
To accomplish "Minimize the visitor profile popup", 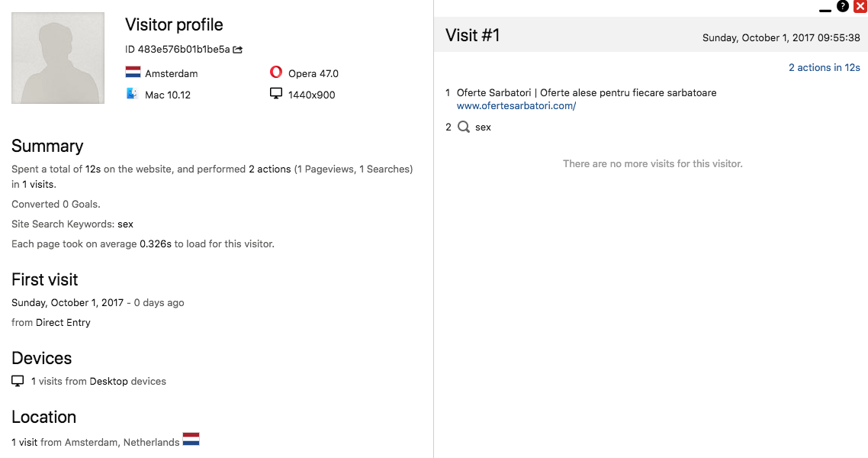I will pos(825,9).
